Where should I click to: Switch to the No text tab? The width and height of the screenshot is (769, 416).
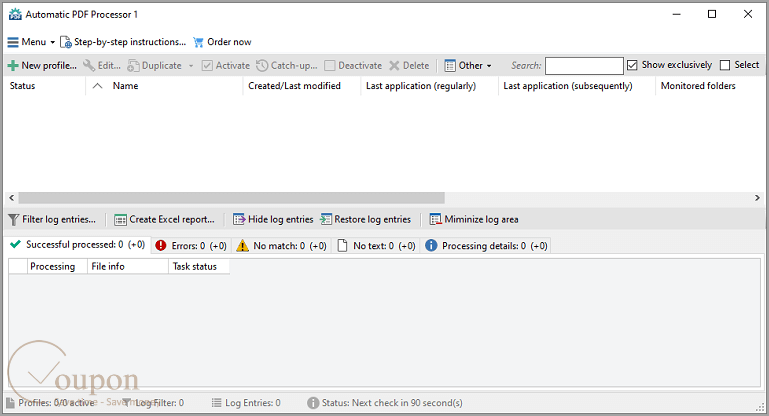point(376,246)
